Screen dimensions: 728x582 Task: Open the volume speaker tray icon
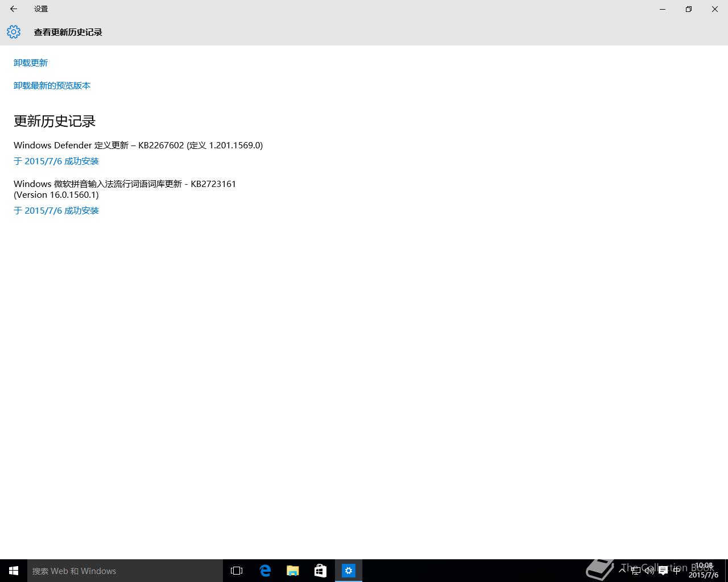pos(650,571)
